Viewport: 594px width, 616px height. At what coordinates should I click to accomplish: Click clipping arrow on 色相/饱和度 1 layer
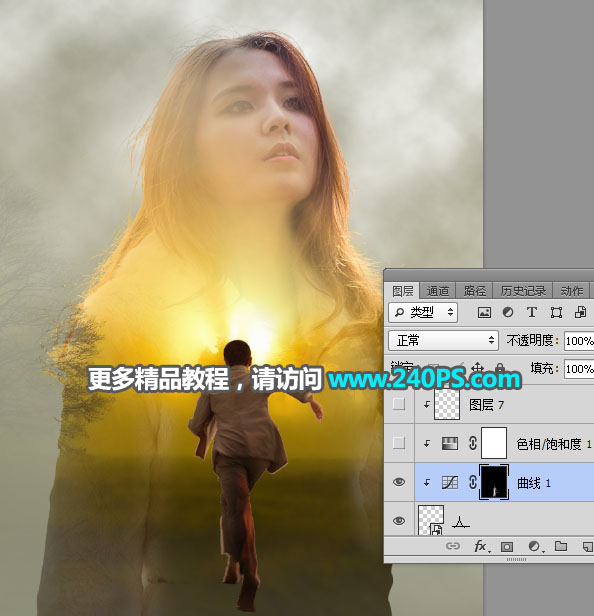point(427,444)
